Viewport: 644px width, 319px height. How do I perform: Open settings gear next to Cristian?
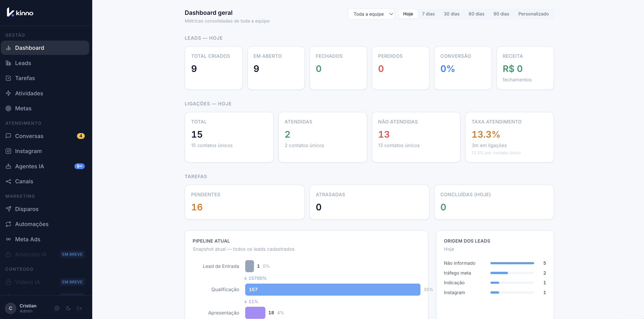[x=57, y=308]
